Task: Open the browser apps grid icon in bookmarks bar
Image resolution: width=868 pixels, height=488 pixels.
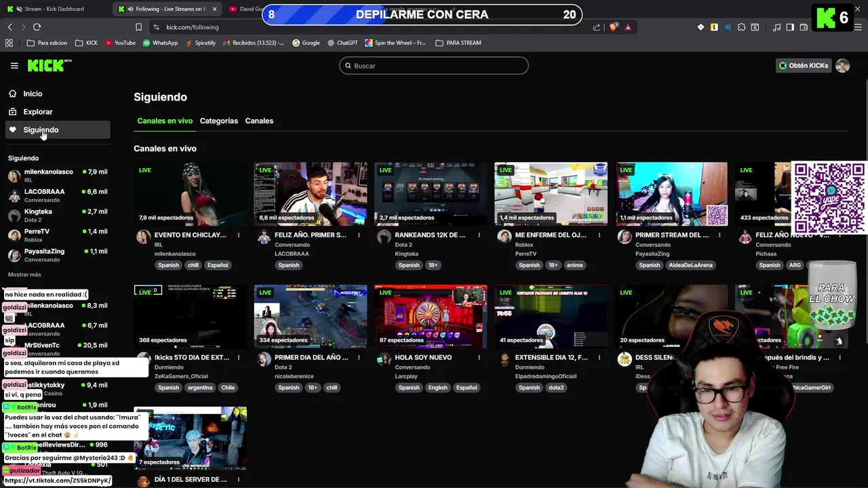Action: pos(9,43)
